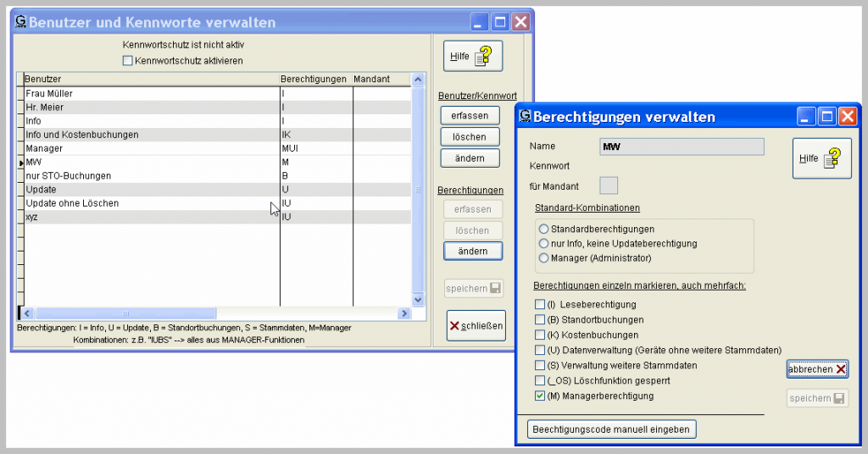Click the für Mandant input field
This screenshot has height=454, width=868.
609,185
